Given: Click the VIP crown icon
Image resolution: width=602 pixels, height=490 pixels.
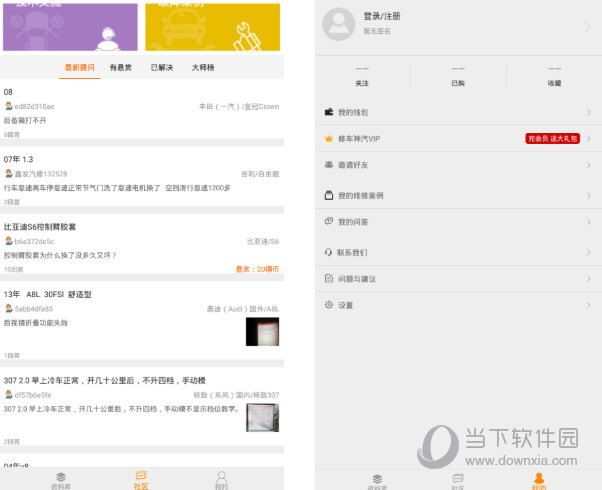Looking at the screenshot, I should coord(329,139).
